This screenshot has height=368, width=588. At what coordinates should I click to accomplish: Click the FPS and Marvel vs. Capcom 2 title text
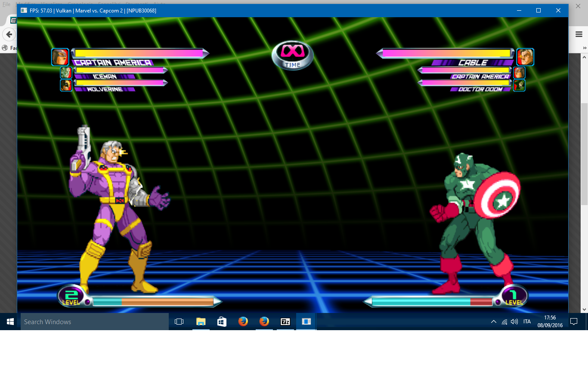[93, 10]
